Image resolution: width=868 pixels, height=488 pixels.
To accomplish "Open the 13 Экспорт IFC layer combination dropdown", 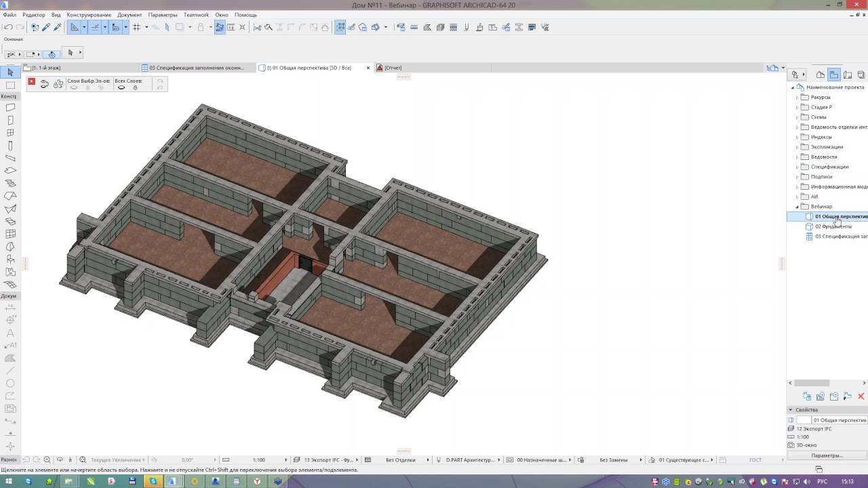I will coord(328,460).
